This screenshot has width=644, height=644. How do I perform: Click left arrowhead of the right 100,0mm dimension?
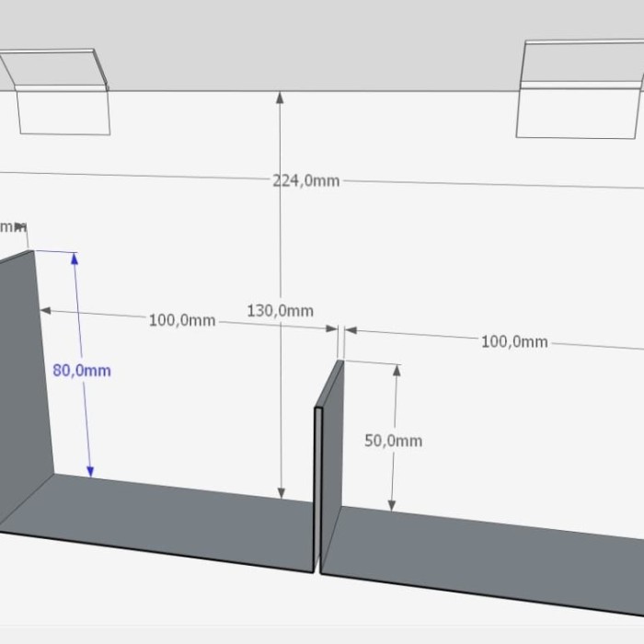[x=351, y=329]
